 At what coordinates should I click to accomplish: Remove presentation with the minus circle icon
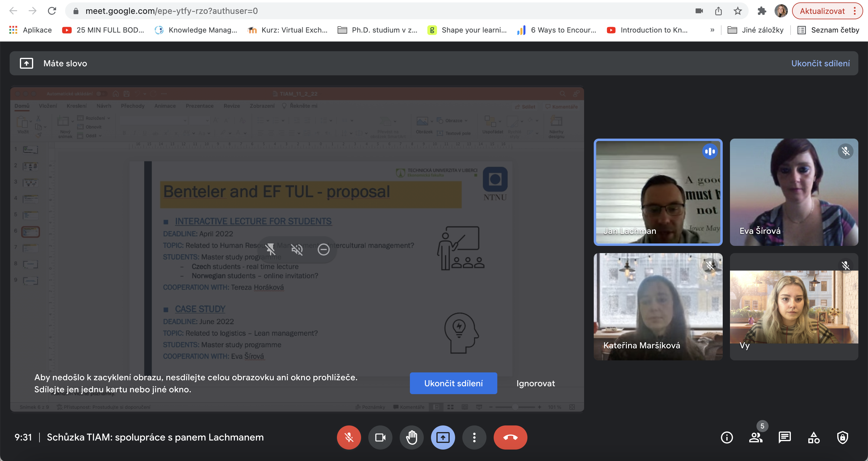323,249
